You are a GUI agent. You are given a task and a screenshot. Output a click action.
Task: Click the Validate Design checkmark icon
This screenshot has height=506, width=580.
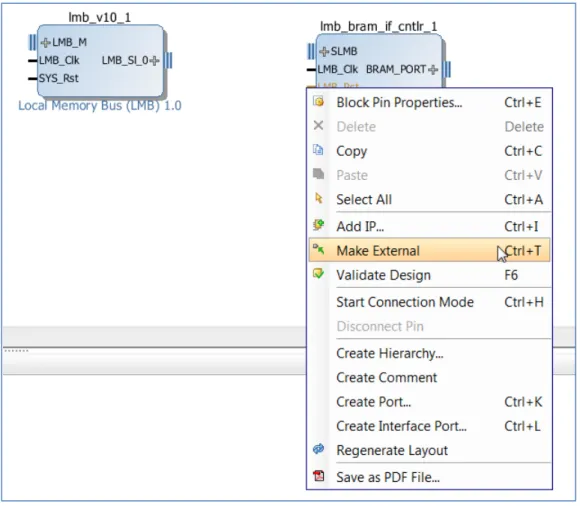[x=318, y=274]
